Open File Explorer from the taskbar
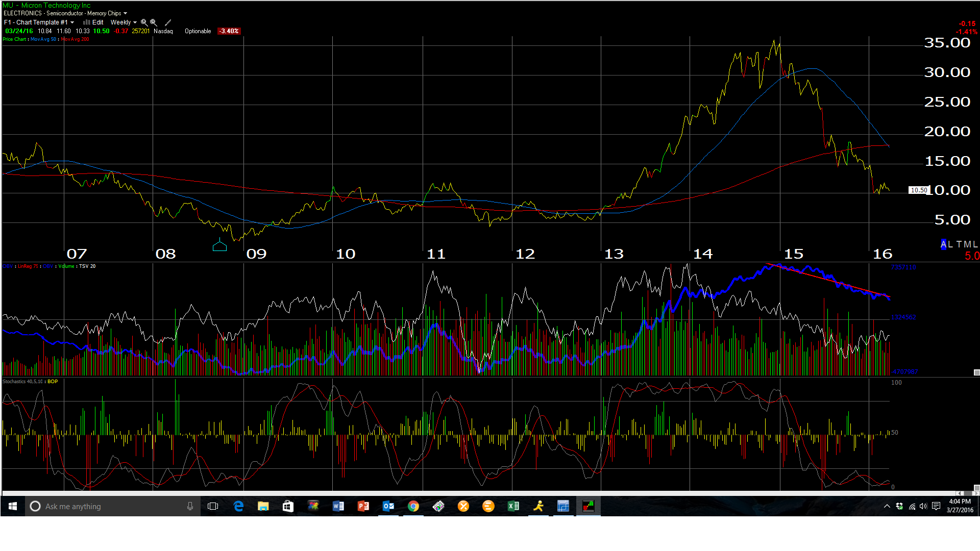This screenshot has width=980, height=551. 263,506
